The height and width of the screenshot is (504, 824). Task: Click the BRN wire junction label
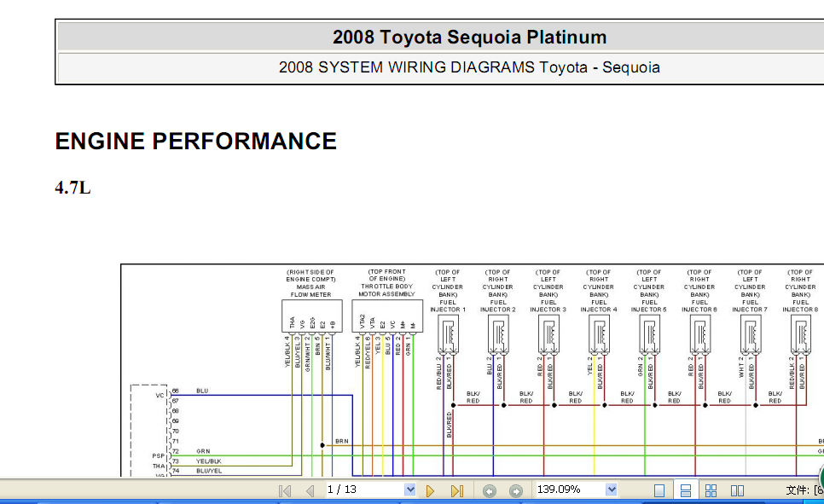click(341, 442)
